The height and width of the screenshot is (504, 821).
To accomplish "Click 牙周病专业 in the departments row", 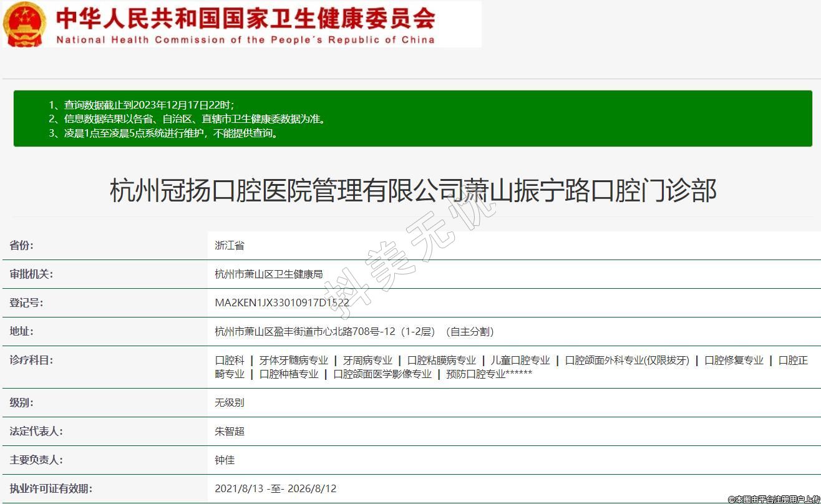I will click(367, 360).
